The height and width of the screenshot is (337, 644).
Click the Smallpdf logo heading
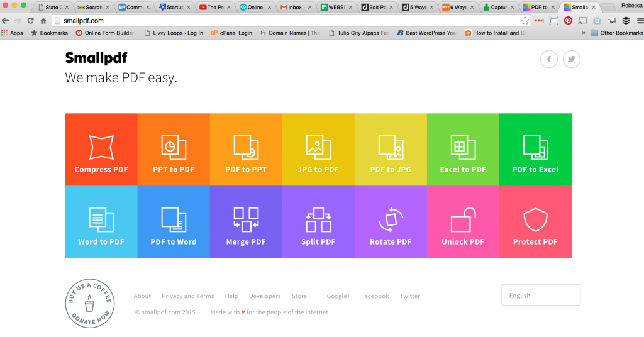96,58
